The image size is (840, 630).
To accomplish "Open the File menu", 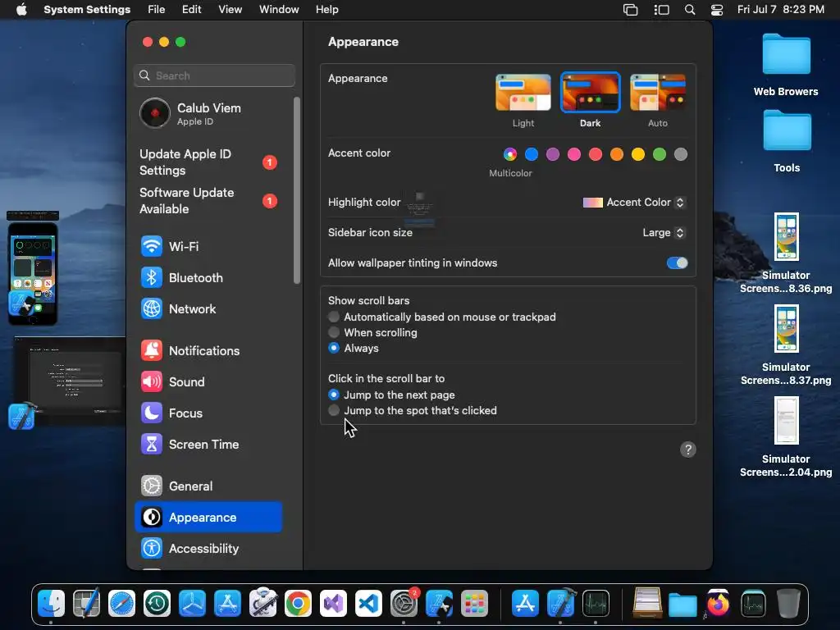I will point(157,10).
